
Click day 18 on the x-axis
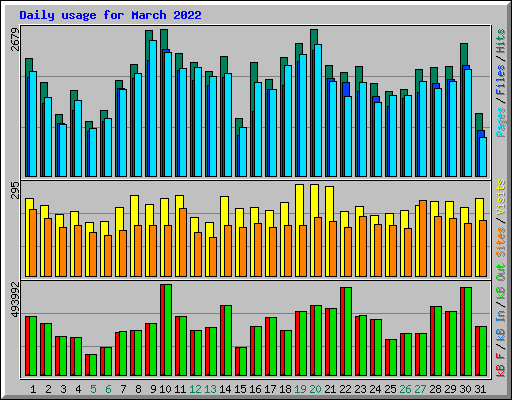(x=285, y=389)
